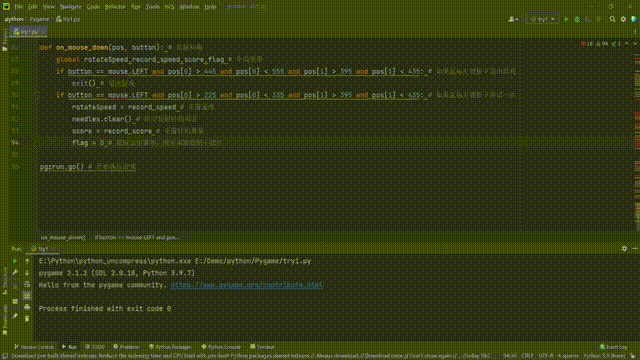Open the Run tool window button

(x=69, y=347)
